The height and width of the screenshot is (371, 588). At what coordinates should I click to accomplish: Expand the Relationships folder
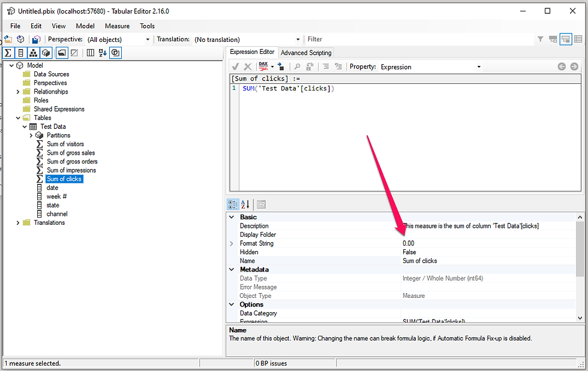click(x=17, y=92)
